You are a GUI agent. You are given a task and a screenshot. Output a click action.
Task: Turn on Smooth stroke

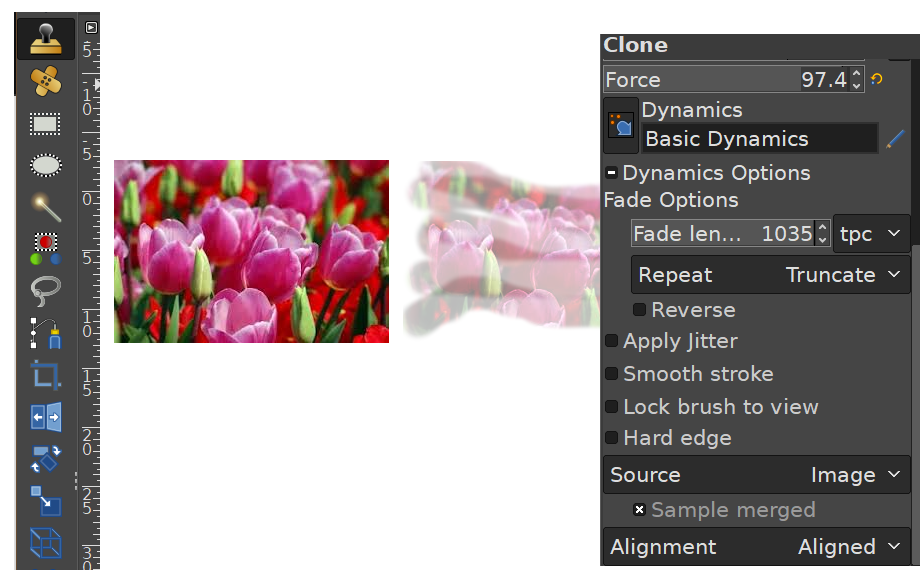tap(612, 374)
